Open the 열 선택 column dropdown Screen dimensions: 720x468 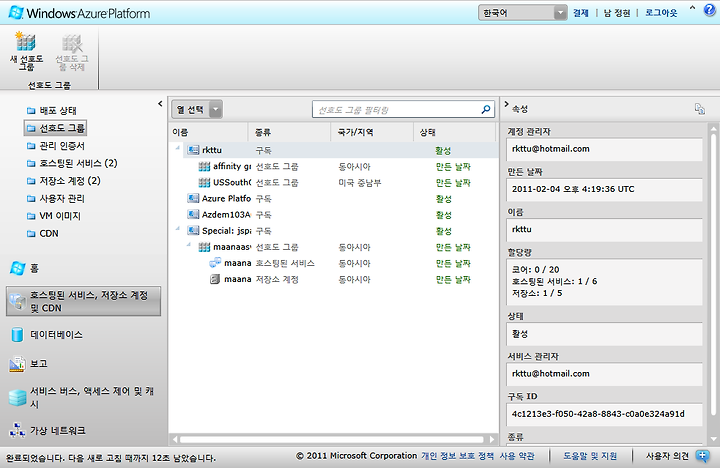[x=197, y=109]
